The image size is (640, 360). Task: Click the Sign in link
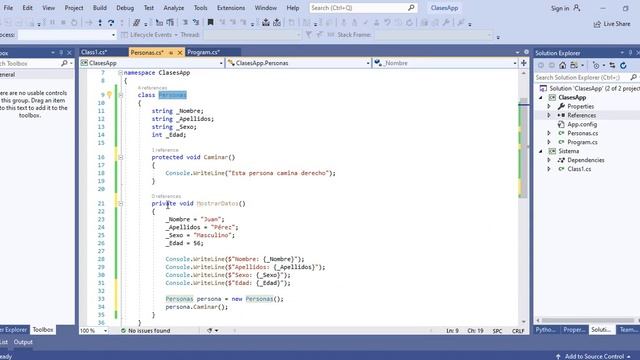coord(560,8)
